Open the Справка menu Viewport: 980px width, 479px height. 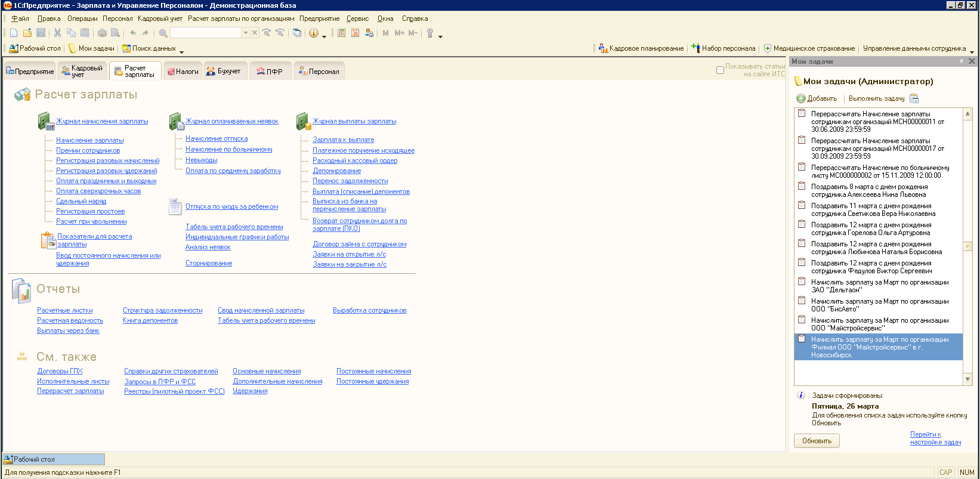click(415, 18)
